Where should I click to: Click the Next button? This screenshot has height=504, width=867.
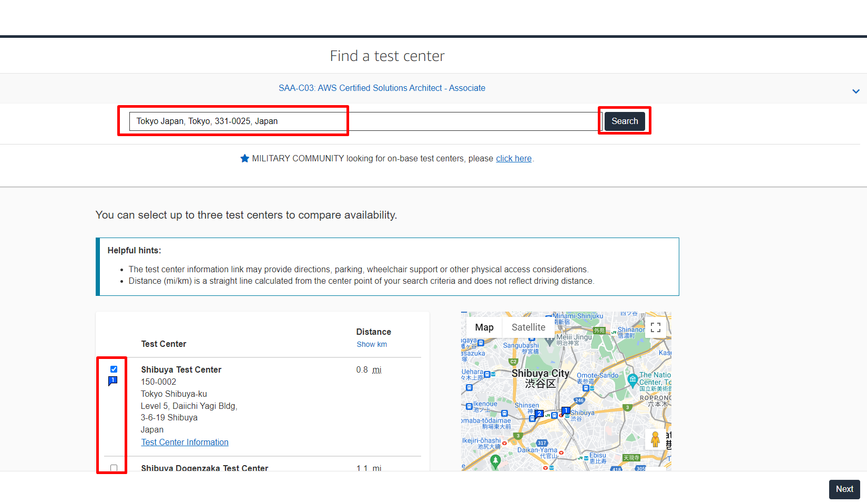[x=844, y=489]
